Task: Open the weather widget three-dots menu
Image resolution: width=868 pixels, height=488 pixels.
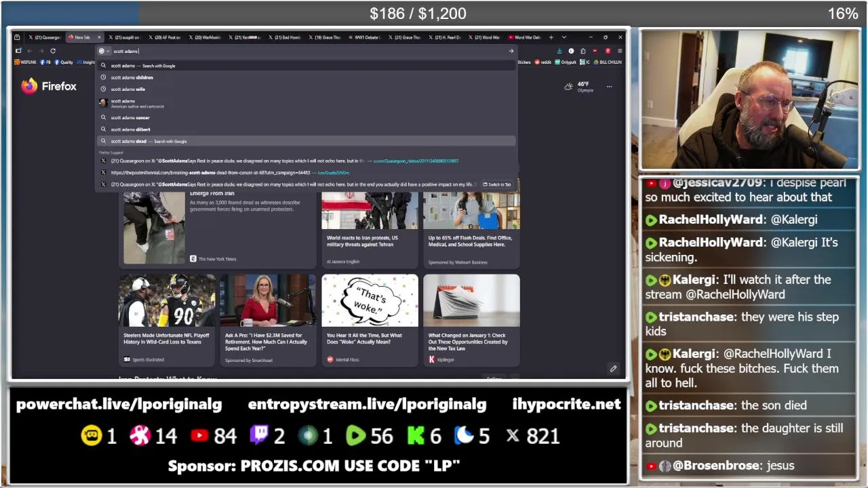Action: (x=609, y=87)
